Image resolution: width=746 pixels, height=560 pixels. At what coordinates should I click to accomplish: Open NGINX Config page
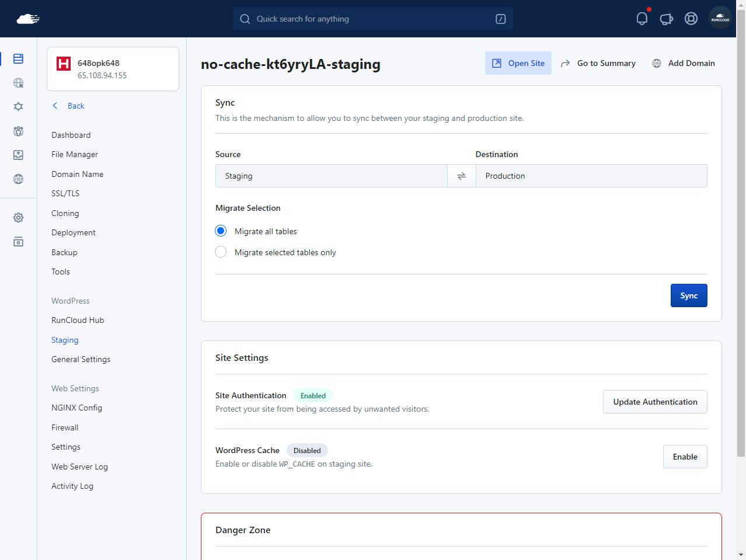pyautogui.click(x=77, y=408)
